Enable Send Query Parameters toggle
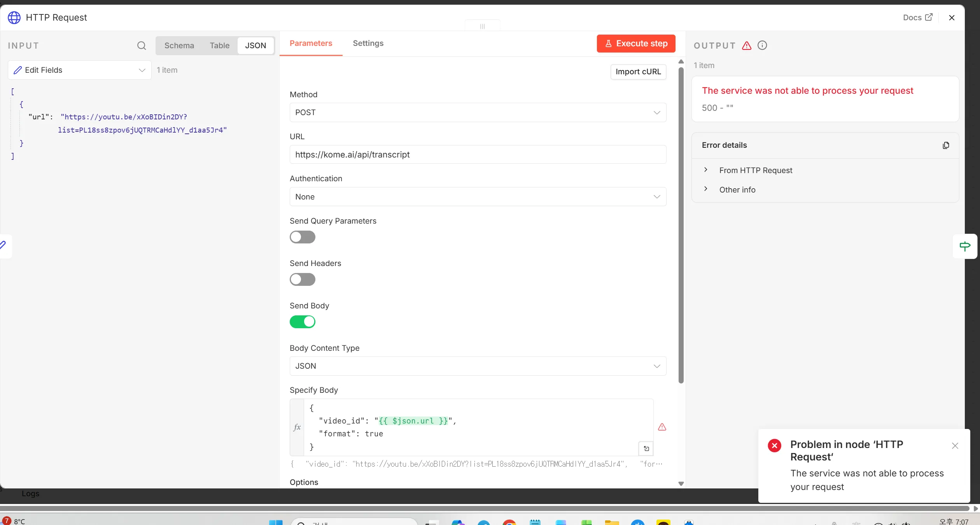The height and width of the screenshot is (525, 980). (x=302, y=237)
